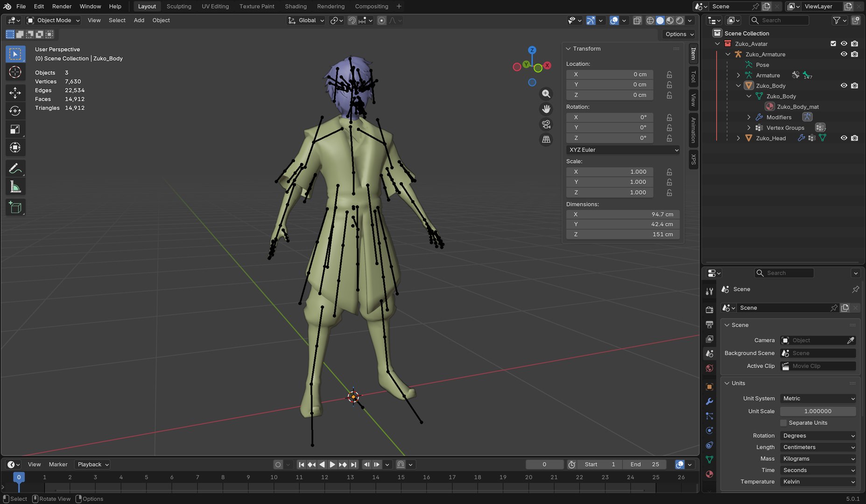Viewport: 866px width, 504px height.
Task: Switch to the UV Editing workspace tab
Action: click(215, 7)
